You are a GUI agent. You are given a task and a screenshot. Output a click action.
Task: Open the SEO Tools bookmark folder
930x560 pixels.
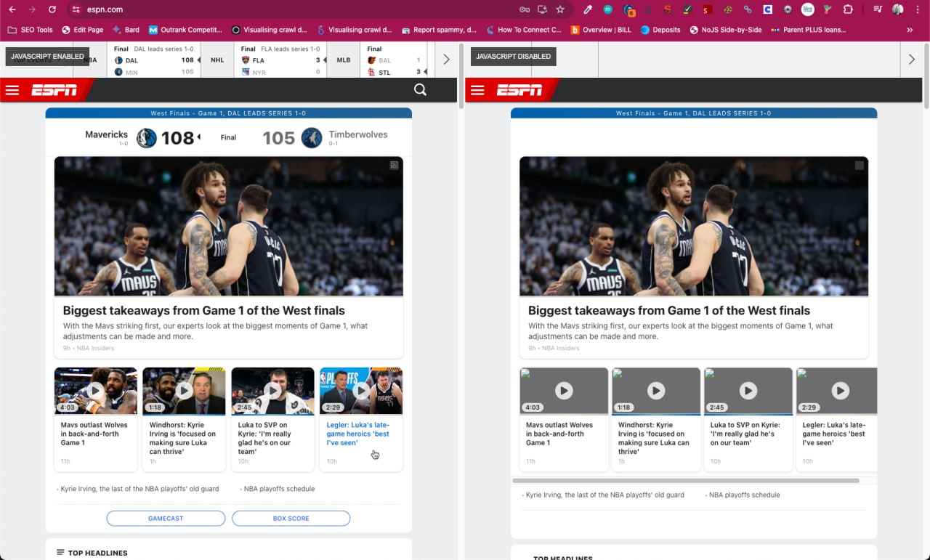31,30
